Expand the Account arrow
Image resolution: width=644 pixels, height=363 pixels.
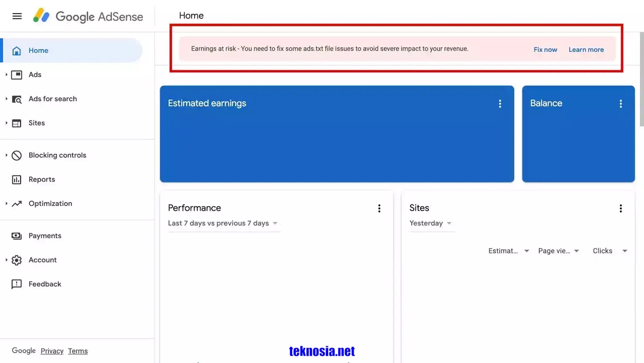(x=6, y=260)
